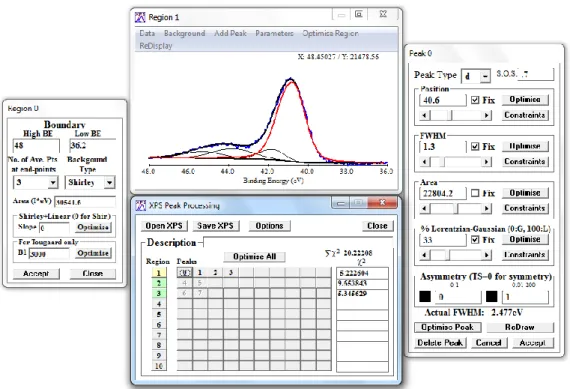The height and width of the screenshot is (389, 570).
Task: Open the Peak Type dropdown
Action: pyautogui.click(x=485, y=76)
